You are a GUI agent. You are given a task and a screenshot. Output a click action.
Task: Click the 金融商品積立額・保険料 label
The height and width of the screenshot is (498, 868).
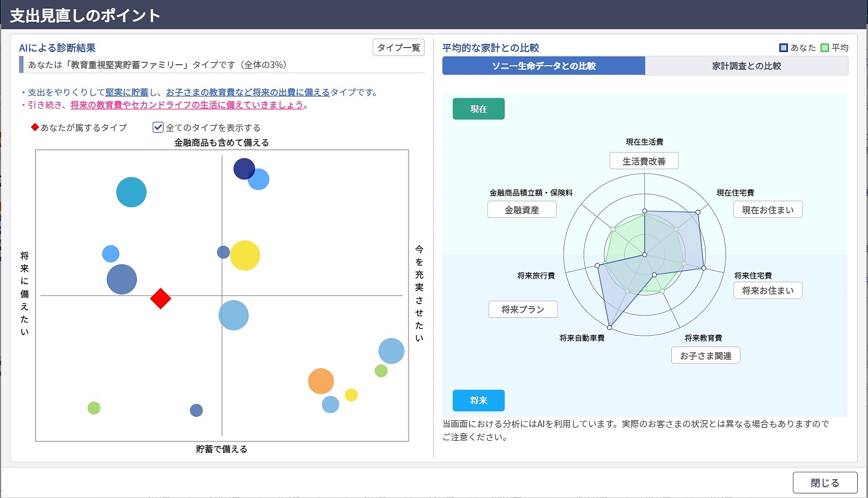531,193
